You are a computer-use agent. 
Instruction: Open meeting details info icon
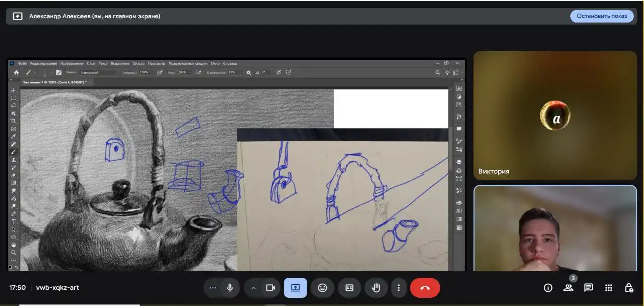point(548,288)
